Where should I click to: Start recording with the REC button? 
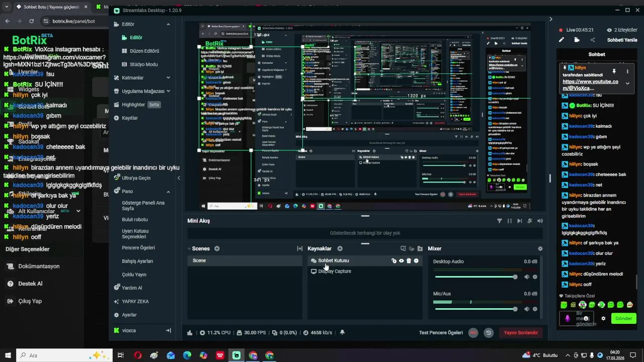pos(473,332)
